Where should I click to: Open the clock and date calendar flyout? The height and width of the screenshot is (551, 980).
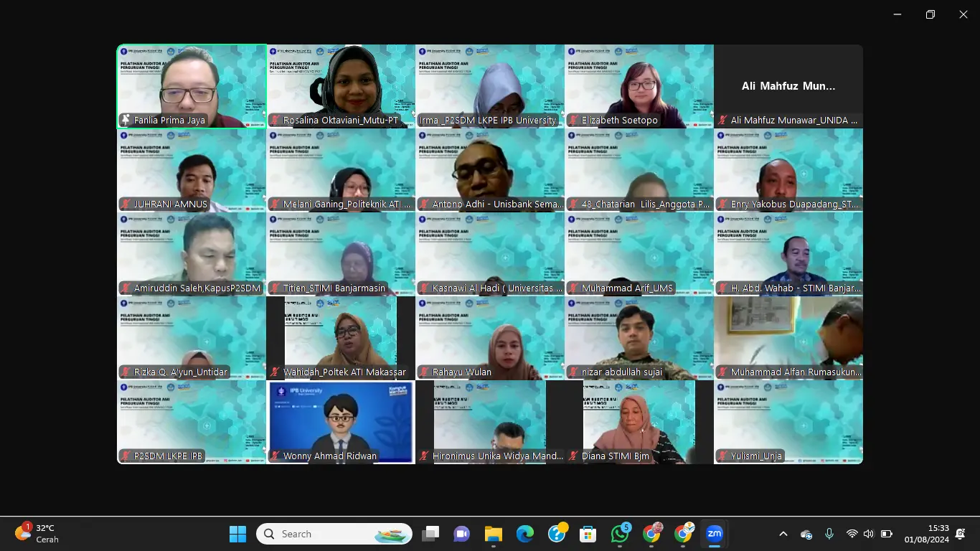pos(926,534)
